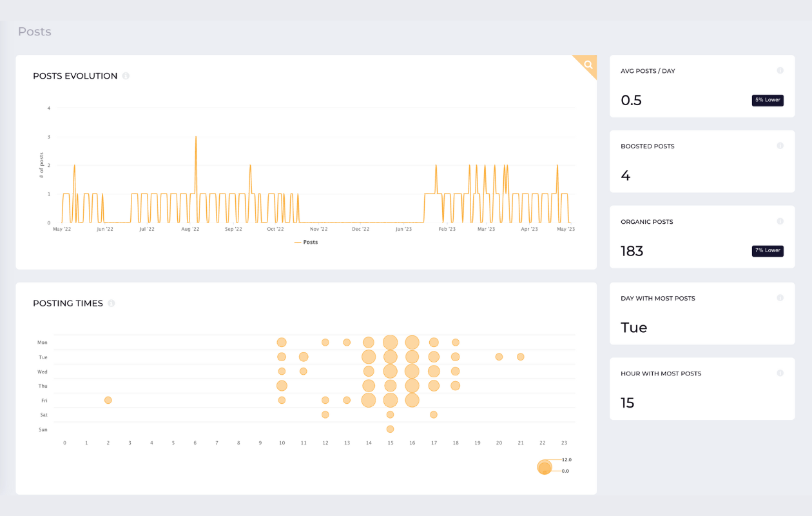This screenshot has height=516, width=812.
Task: Click info icon on Boosted Posts card
Action: click(780, 146)
